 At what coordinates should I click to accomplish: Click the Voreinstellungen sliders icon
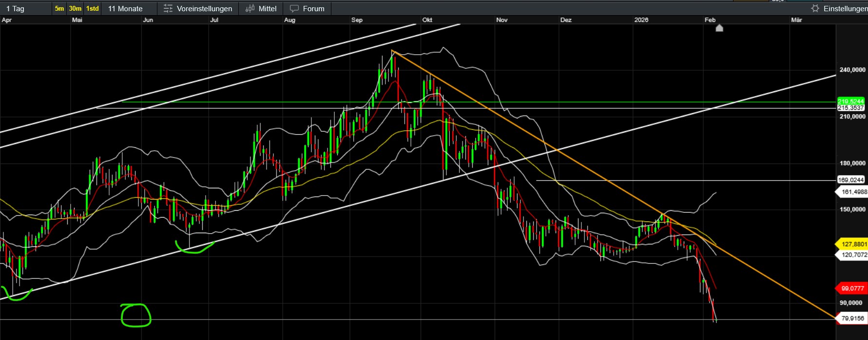168,9
